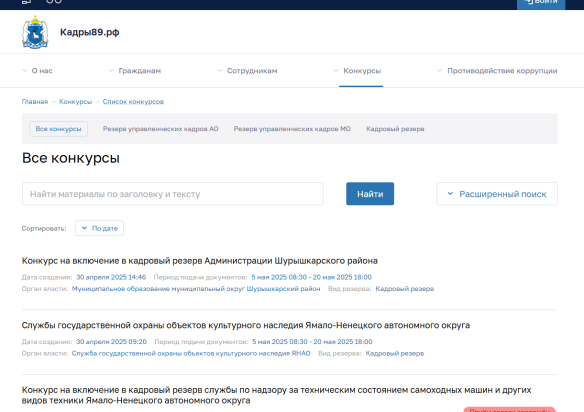Viewport: 584px width, 412px height.
Task: Open the Службы государственной охраны competition title
Action: pyautogui.click(x=246, y=325)
